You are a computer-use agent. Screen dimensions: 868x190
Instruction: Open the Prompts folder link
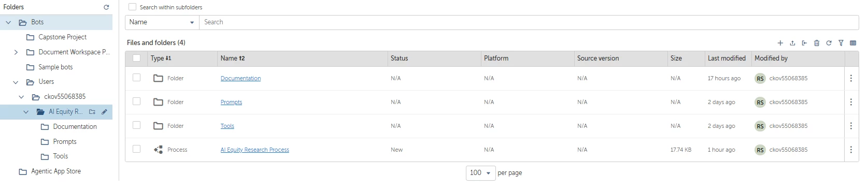[231, 103]
